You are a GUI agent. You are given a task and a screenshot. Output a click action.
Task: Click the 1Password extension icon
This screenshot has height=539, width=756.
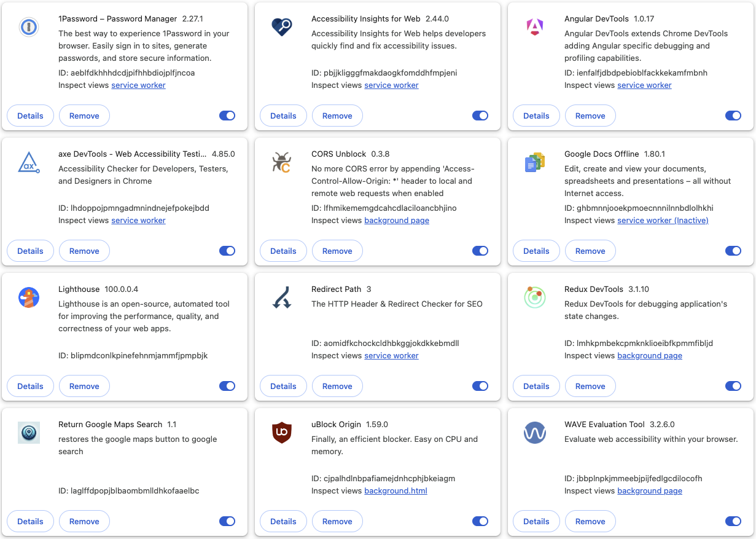click(29, 27)
